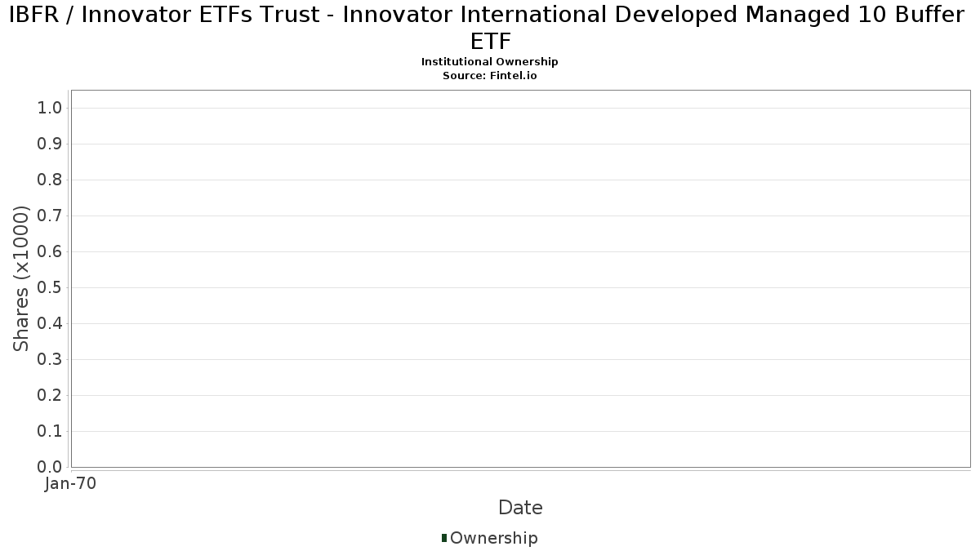Click the 0.2 y-axis tick label
This screenshot has width=980, height=551.
[x=51, y=396]
